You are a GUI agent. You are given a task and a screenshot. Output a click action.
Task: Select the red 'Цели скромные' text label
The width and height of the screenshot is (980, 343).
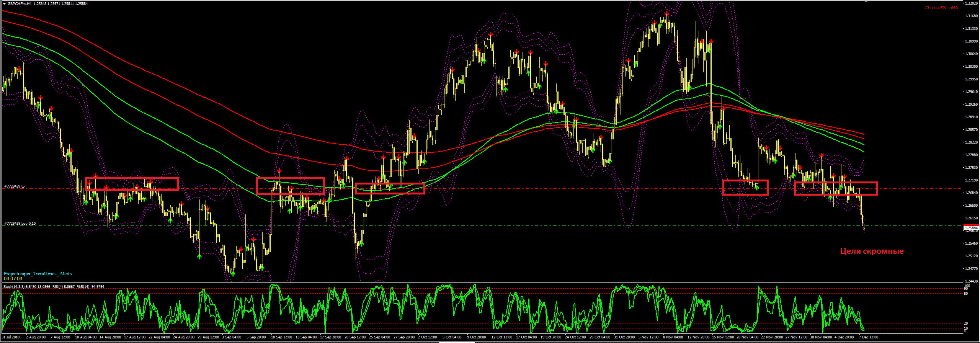(872, 251)
